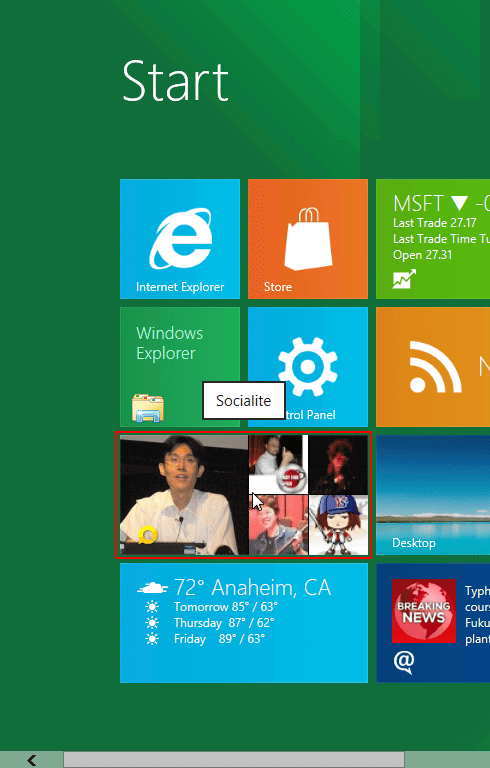Click the man with red mug photo
This screenshot has width=490, height=768.
[x=278, y=465]
